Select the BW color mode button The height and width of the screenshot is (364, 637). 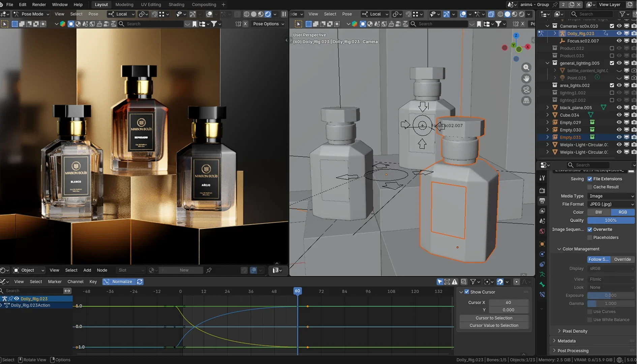(599, 212)
